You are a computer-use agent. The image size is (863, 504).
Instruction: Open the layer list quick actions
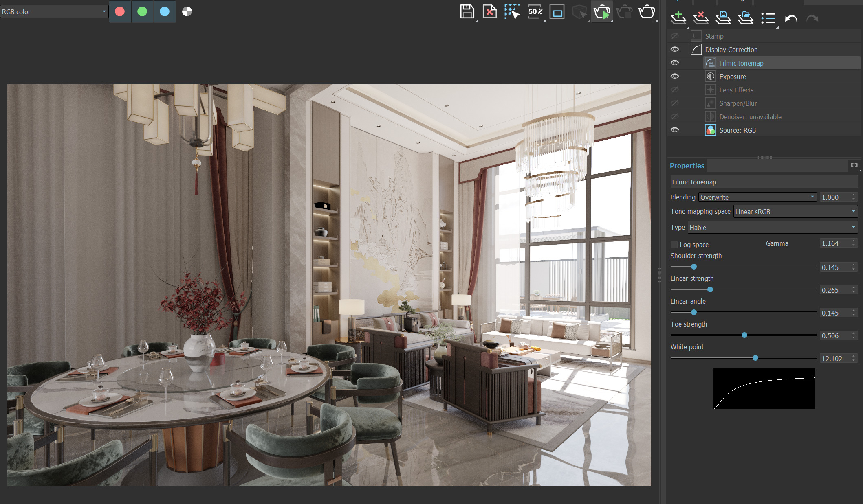[768, 18]
